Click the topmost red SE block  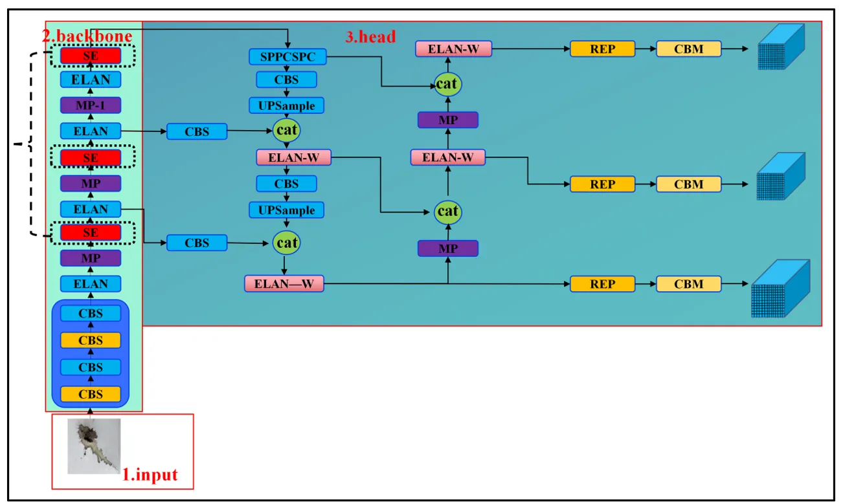[91, 56]
